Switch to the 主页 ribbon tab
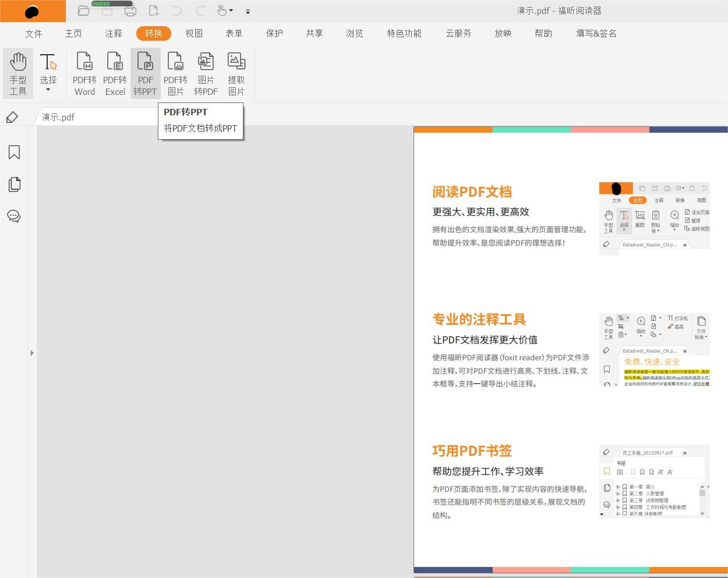 pos(73,33)
